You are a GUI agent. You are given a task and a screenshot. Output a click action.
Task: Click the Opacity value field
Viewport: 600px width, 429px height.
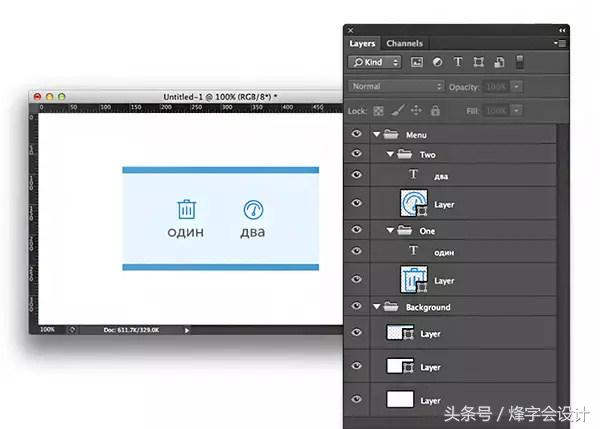click(497, 87)
